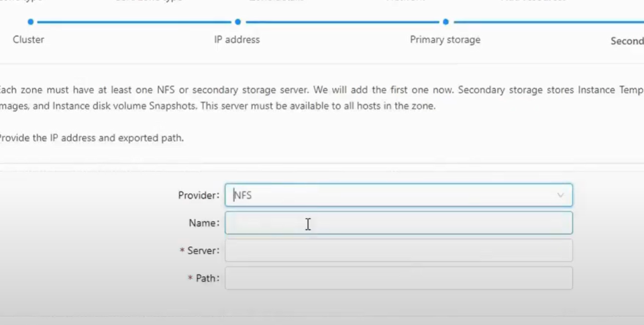Image resolution: width=644 pixels, height=325 pixels.
Task: Click into the Path input field
Action: click(x=398, y=278)
